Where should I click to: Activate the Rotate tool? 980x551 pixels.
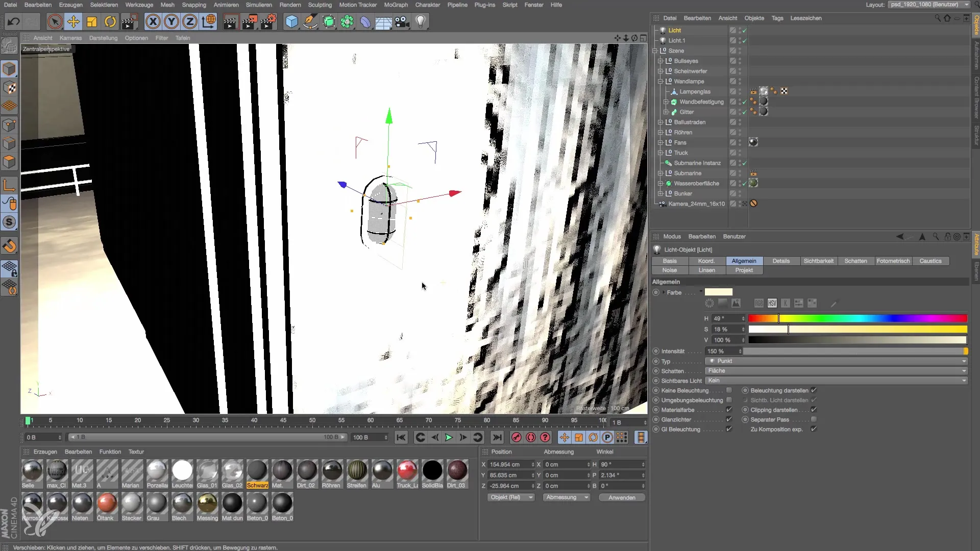pyautogui.click(x=110, y=21)
